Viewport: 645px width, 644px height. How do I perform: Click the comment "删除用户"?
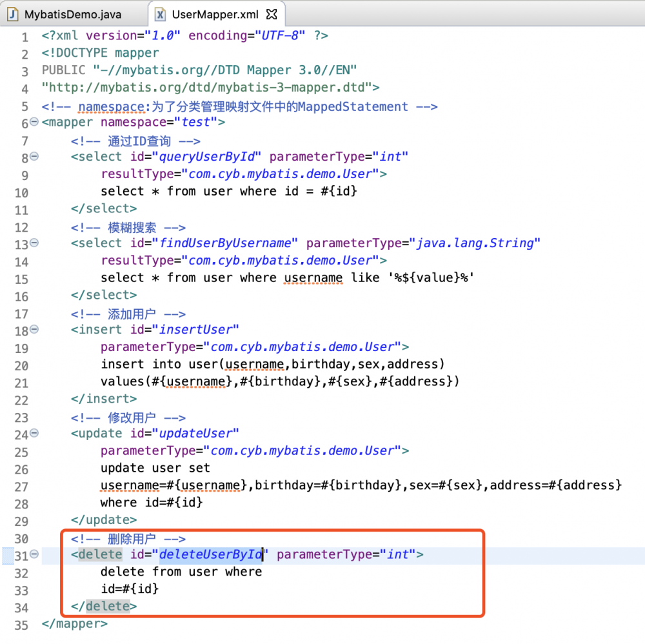pyautogui.click(x=132, y=539)
